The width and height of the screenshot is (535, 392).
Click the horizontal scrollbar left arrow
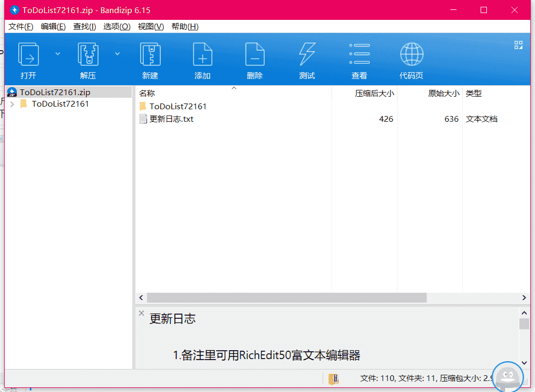pos(141,297)
